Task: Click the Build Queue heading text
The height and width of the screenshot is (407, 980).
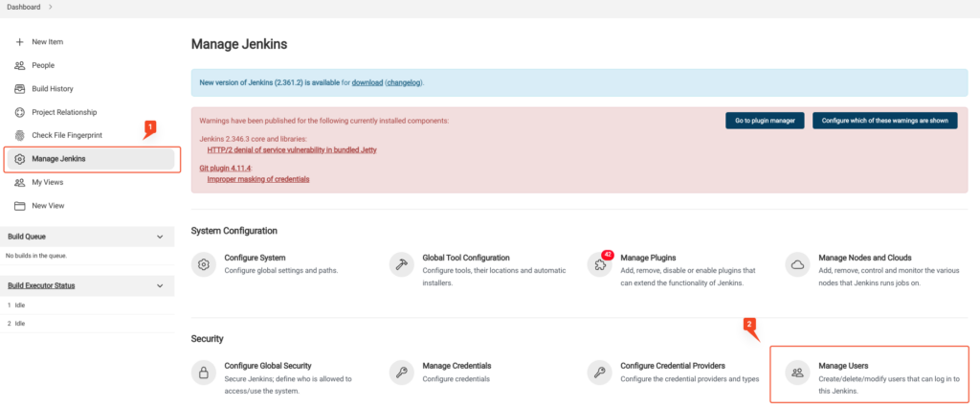Action: (x=26, y=237)
